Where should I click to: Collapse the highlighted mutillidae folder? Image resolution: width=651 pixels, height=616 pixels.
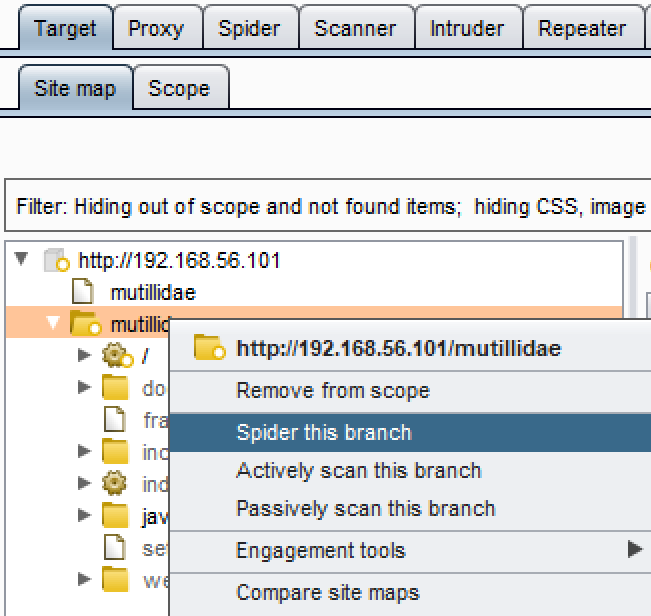(x=53, y=323)
